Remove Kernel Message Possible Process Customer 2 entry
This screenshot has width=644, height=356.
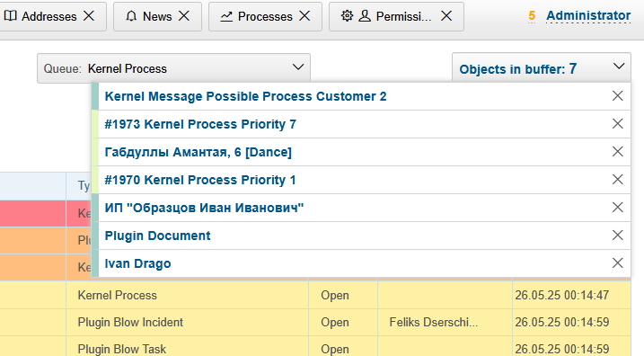pyautogui.click(x=617, y=96)
